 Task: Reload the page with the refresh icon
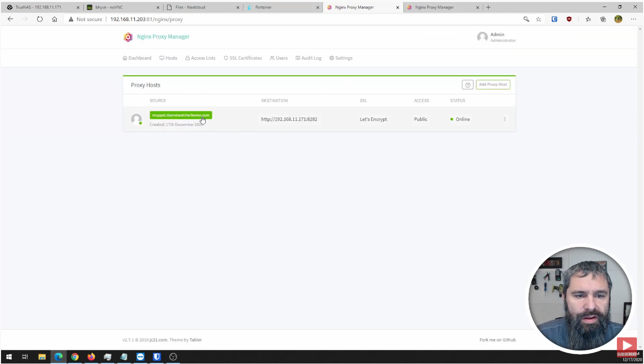pyautogui.click(x=40, y=19)
